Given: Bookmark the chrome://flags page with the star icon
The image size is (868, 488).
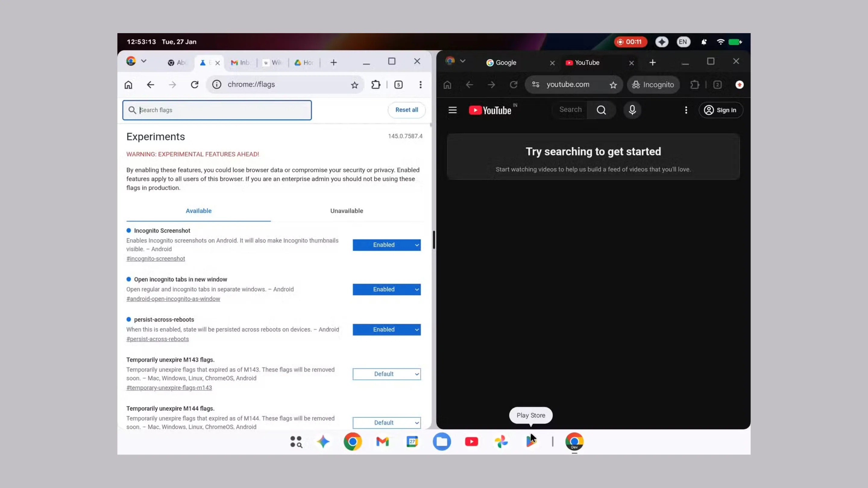Looking at the screenshot, I should 354,85.
